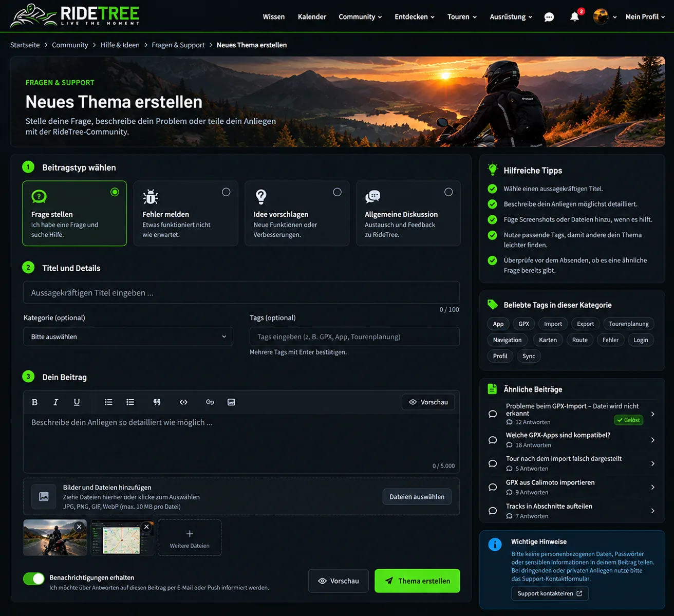The image size is (674, 616).
Task: Insert a code block
Action: 183,402
